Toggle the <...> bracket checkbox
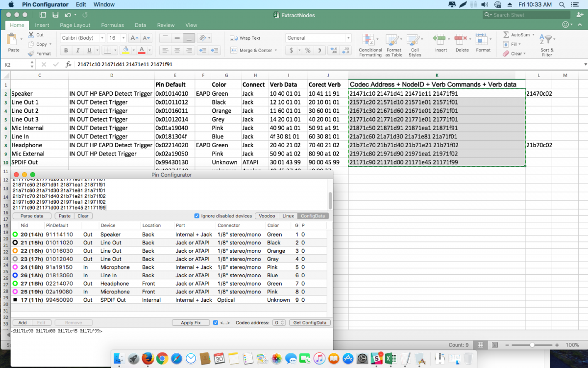 click(216, 322)
